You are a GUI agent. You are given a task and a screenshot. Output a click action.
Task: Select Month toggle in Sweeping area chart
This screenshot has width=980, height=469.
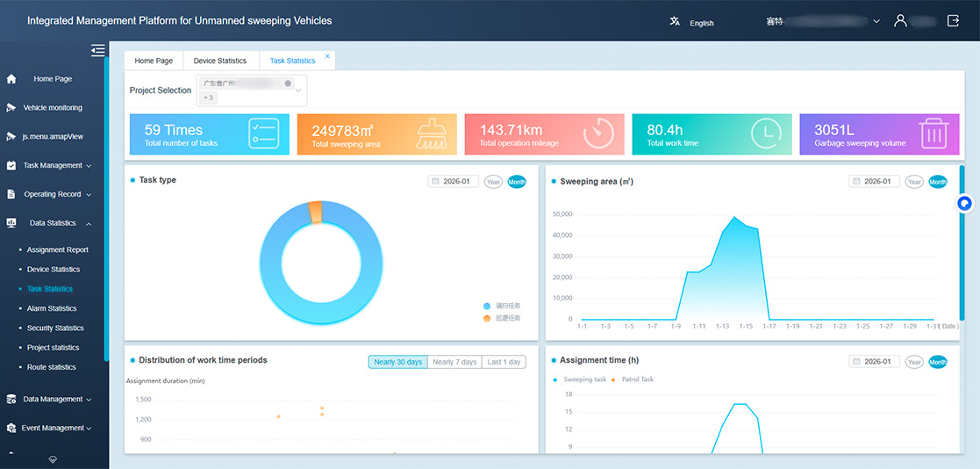point(938,182)
